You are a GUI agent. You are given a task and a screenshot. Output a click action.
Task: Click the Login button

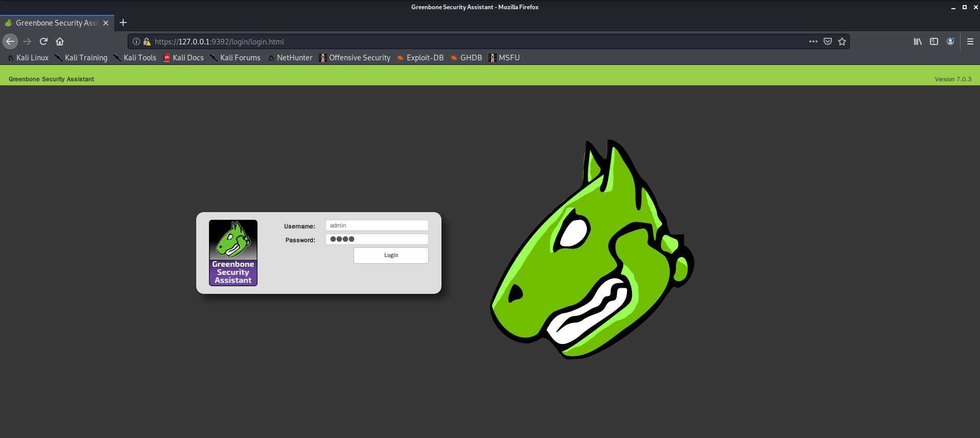click(391, 256)
